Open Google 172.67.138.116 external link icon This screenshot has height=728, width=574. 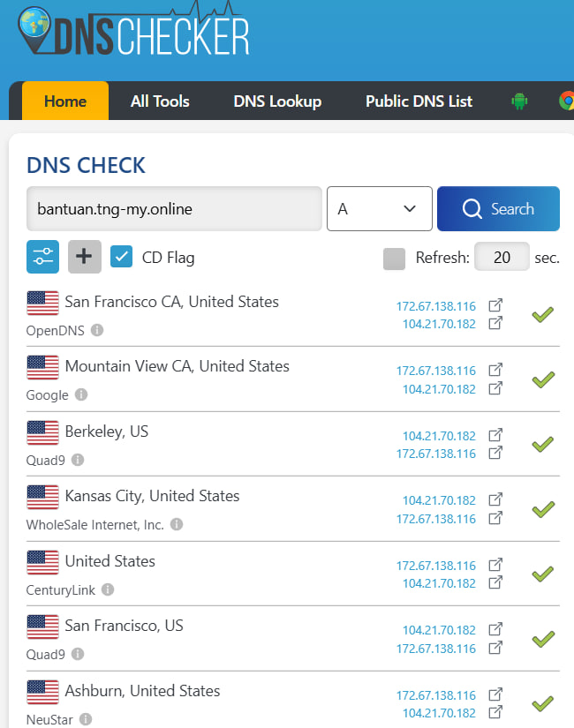(x=495, y=370)
